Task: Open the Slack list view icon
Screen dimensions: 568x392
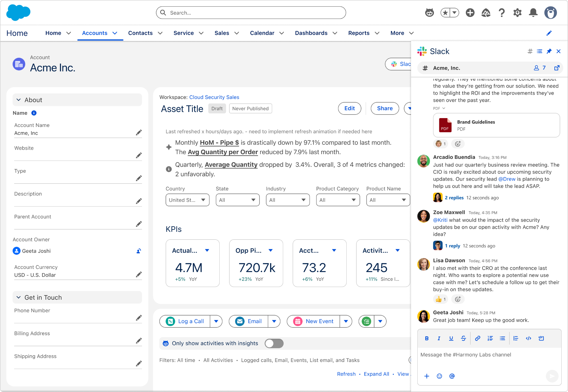Action: click(x=539, y=51)
